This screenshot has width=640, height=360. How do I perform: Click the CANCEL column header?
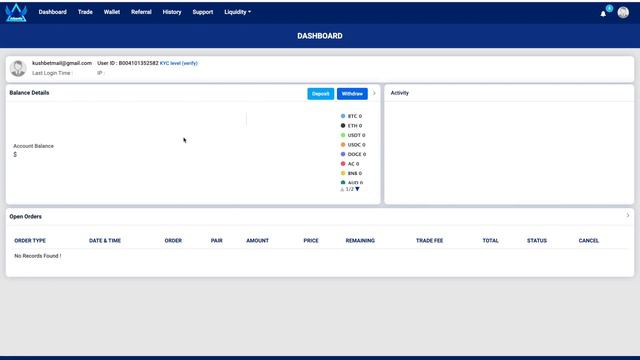coord(589,241)
